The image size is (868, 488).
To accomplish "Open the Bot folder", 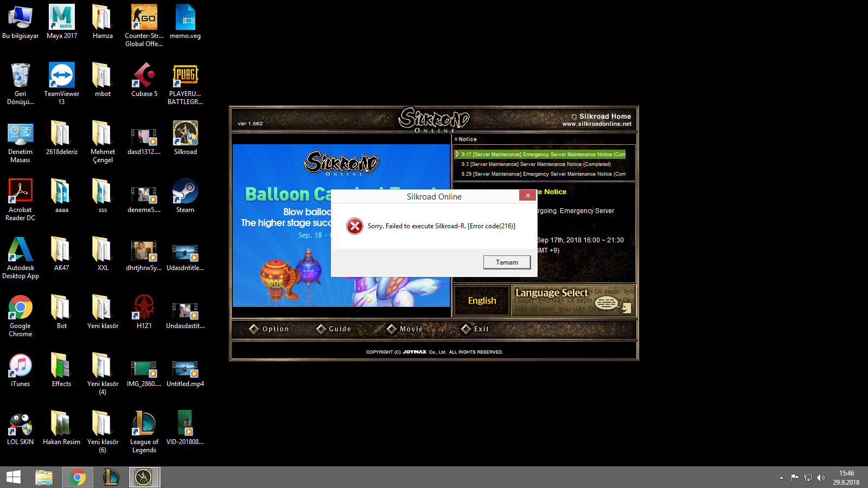I will [x=62, y=312].
